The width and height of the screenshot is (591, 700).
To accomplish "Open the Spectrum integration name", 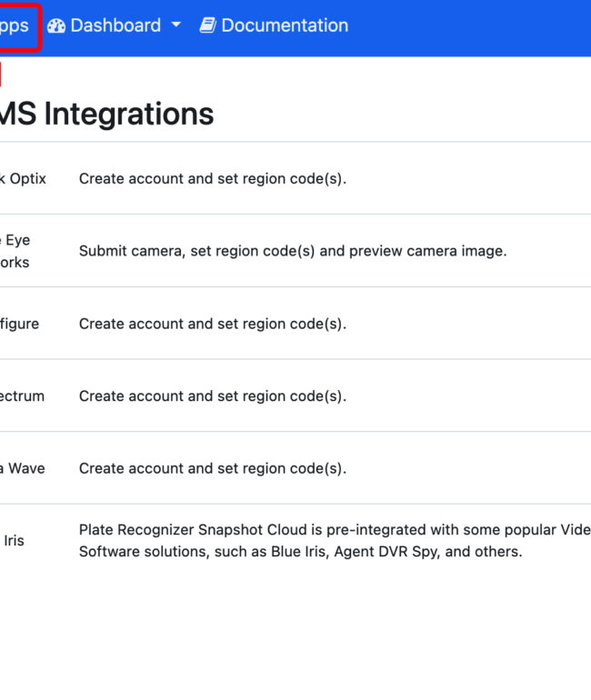I will pyautogui.click(x=23, y=396).
